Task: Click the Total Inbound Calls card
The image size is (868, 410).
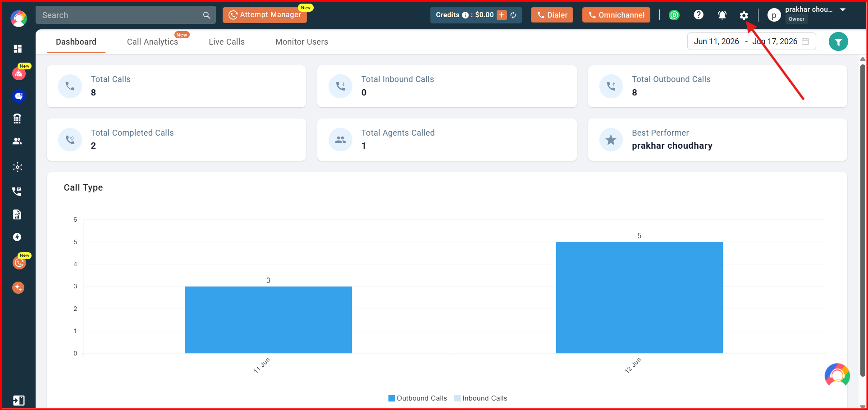Action: tap(447, 87)
